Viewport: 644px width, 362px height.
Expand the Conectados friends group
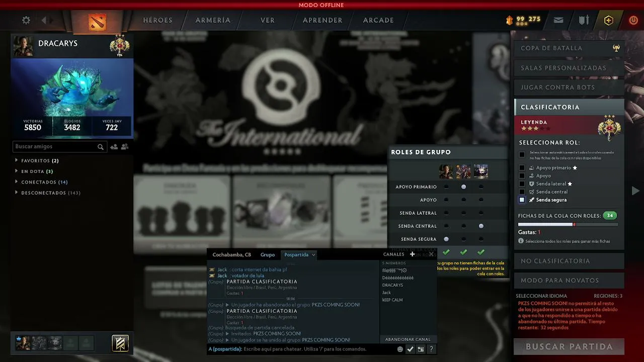coord(41,182)
